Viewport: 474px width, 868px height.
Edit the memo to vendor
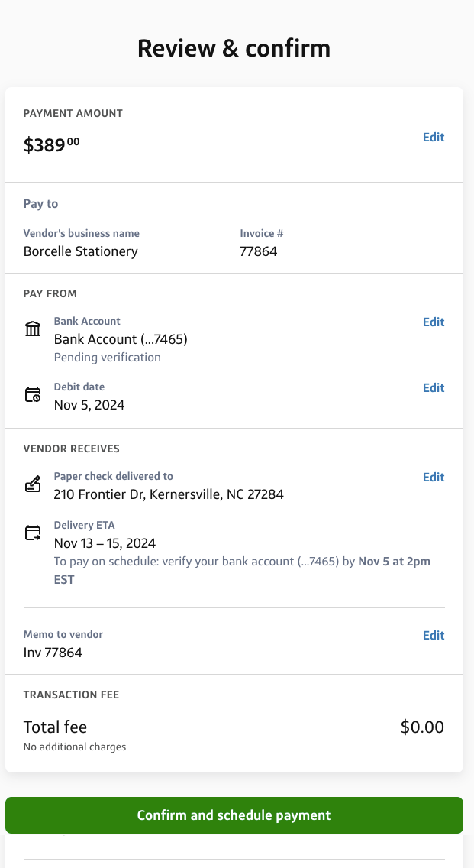coord(434,635)
